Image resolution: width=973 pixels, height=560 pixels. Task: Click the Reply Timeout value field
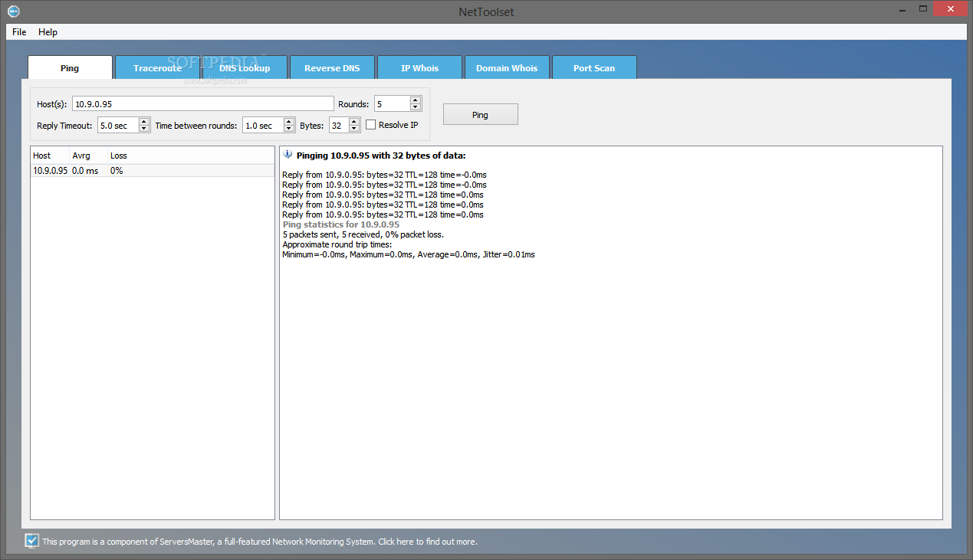point(118,125)
